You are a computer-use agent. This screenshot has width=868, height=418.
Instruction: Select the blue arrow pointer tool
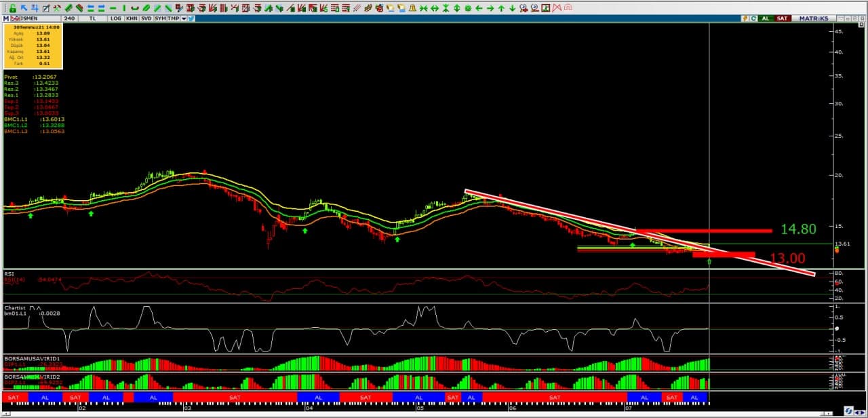tap(24, 8)
